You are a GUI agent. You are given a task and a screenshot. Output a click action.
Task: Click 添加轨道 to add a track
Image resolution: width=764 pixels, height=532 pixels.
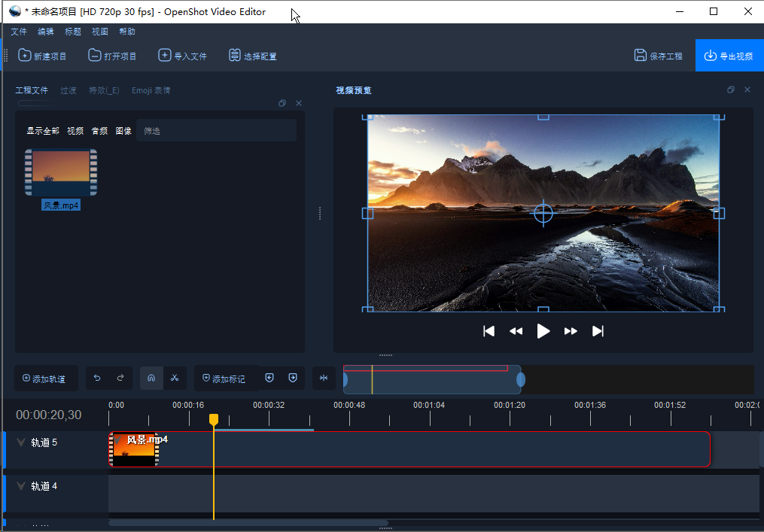tap(44, 378)
